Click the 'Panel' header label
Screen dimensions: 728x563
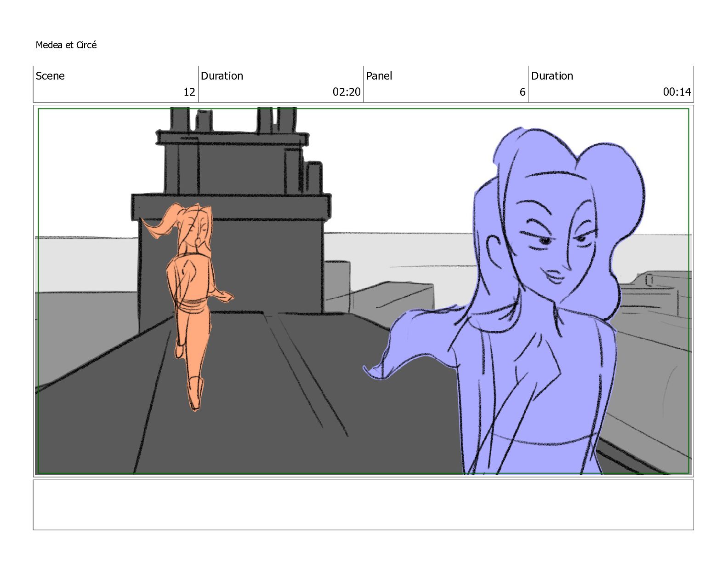[x=379, y=76]
